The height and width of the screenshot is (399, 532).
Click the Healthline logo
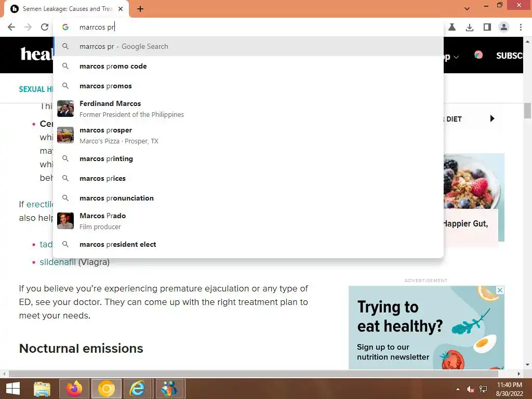[x=37, y=54]
